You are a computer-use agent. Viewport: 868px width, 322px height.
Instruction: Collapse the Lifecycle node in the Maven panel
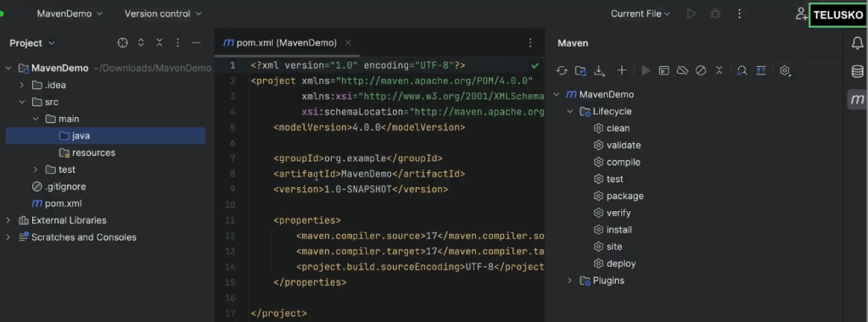click(x=570, y=111)
